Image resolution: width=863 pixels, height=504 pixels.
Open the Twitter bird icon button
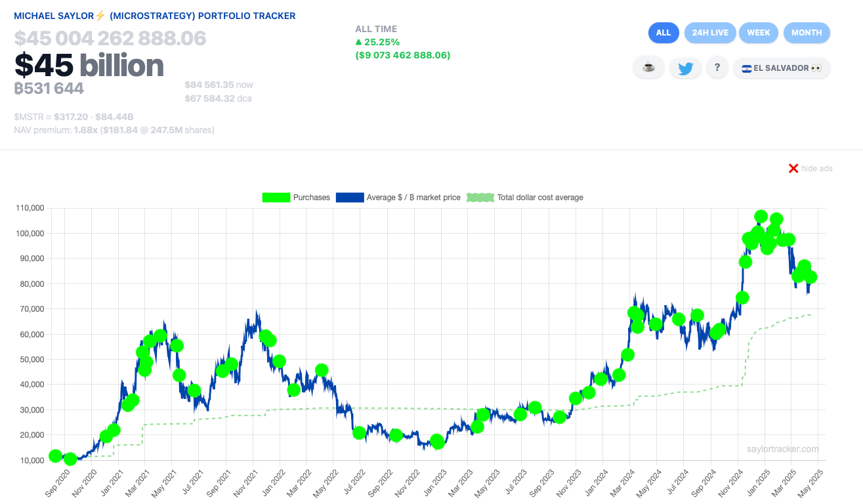coord(686,68)
